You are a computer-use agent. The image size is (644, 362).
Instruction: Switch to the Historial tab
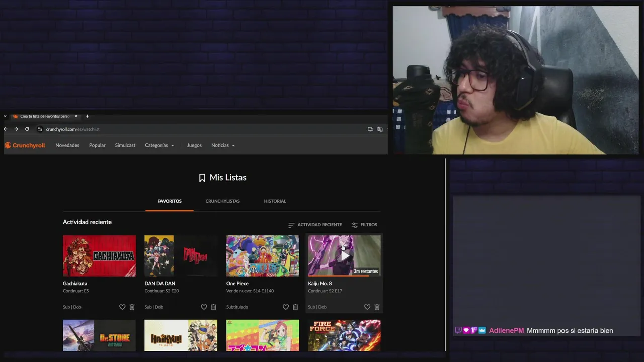tap(275, 201)
